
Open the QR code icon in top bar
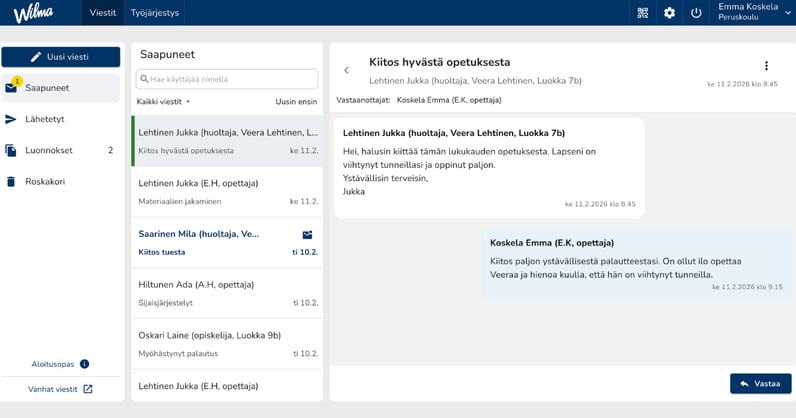[x=643, y=13]
